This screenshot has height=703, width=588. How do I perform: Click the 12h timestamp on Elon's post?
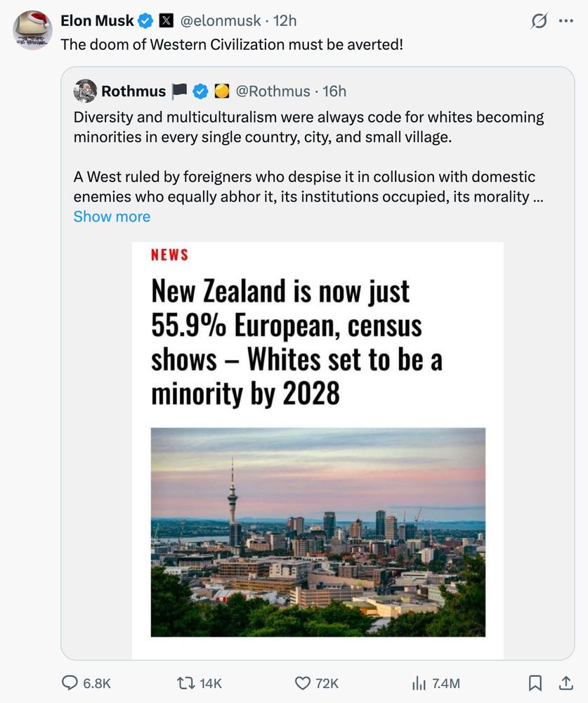click(285, 20)
